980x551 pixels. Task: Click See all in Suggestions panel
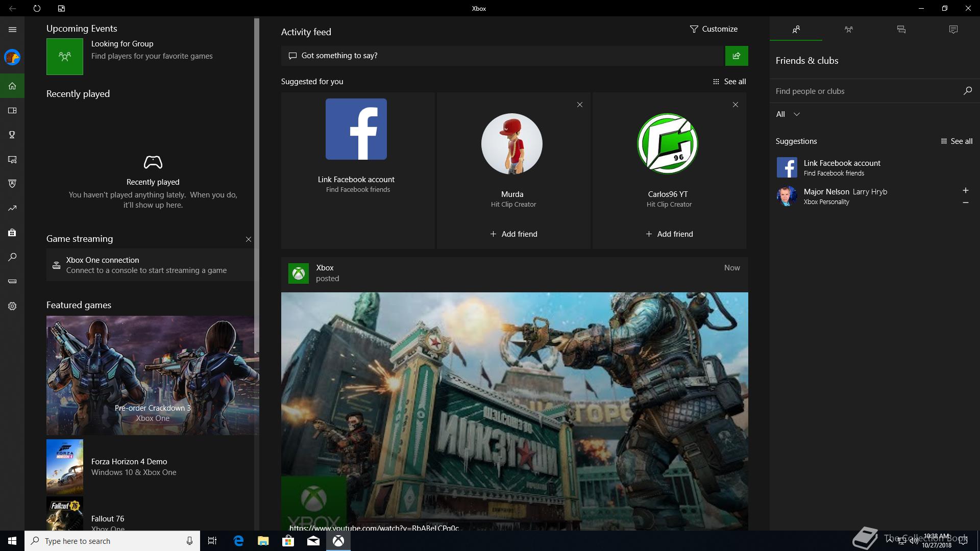[x=957, y=141]
